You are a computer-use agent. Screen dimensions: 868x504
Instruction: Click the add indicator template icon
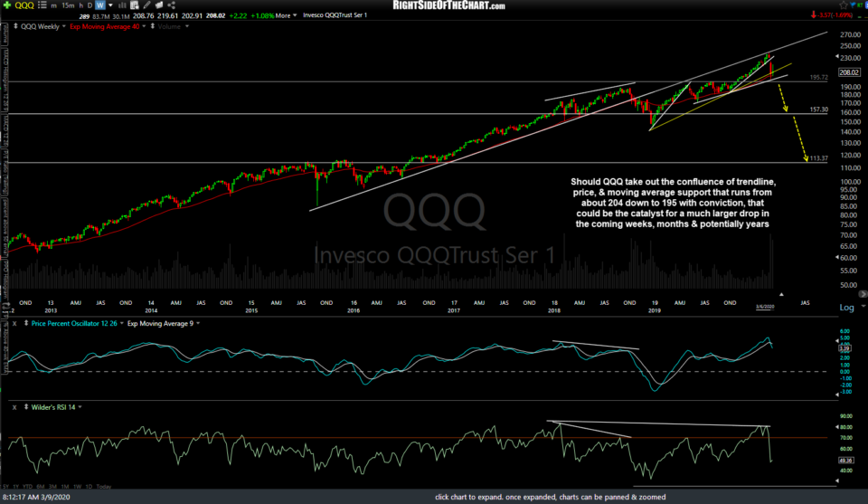pos(134,5)
